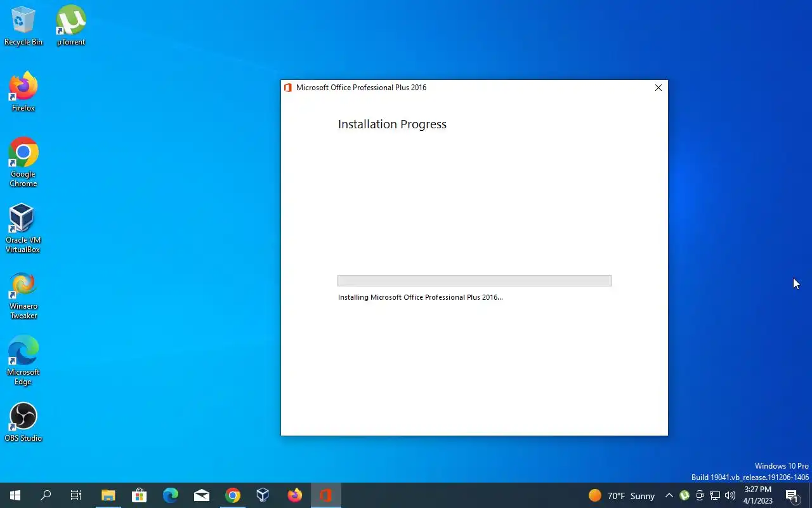
Task: Open the clock showing 3:27 PM
Action: tap(758, 495)
